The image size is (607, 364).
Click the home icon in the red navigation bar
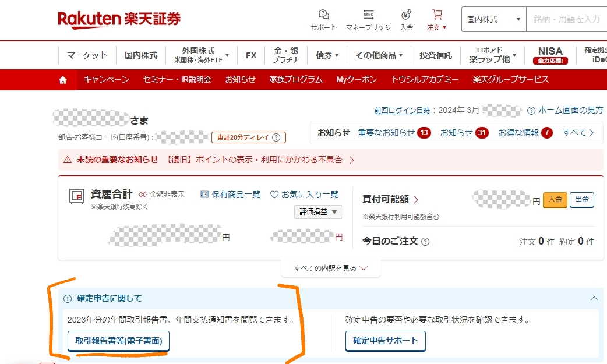62,79
